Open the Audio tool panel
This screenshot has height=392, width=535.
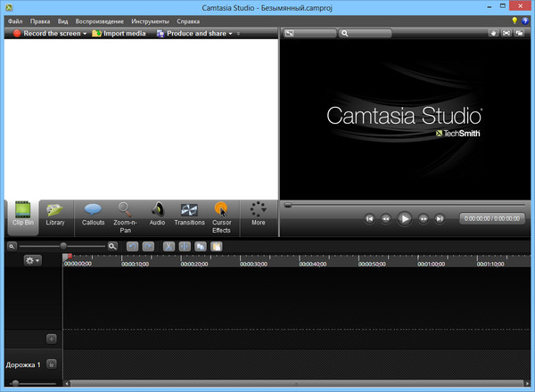(x=157, y=215)
